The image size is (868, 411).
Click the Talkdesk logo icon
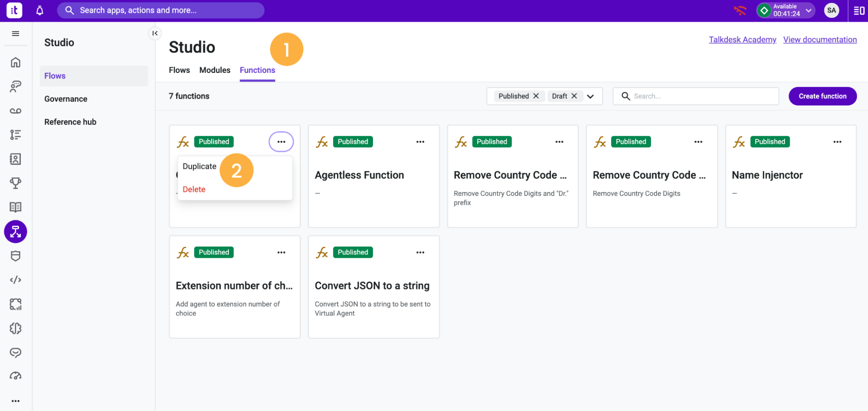coord(14,10)
